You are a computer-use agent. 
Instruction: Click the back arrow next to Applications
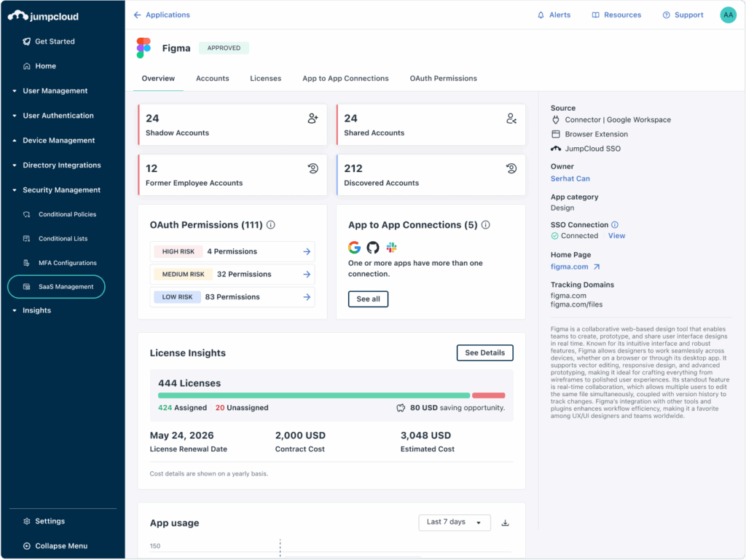click(137, 15)
